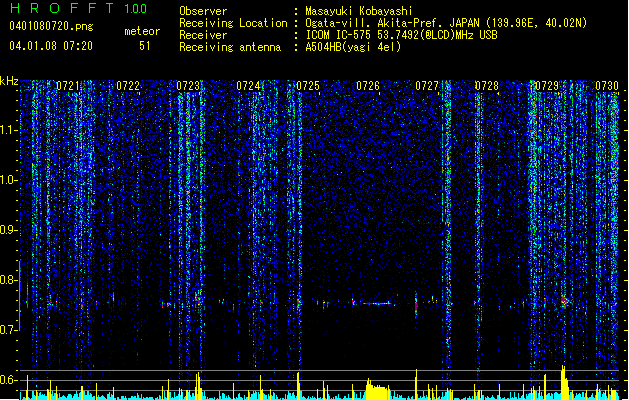The width and height of the screenshot is (629, 400).
Task: Click the 0729 time marker
Action: pos(547,86)
